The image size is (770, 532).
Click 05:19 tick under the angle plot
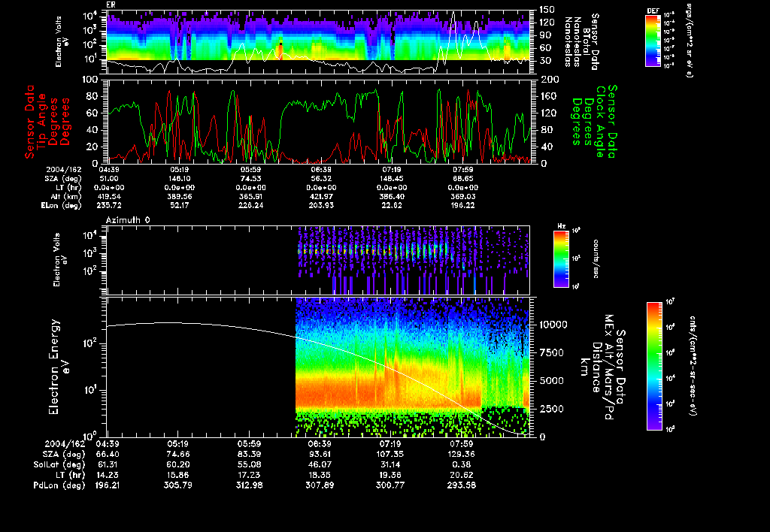[x=180, y=170]
